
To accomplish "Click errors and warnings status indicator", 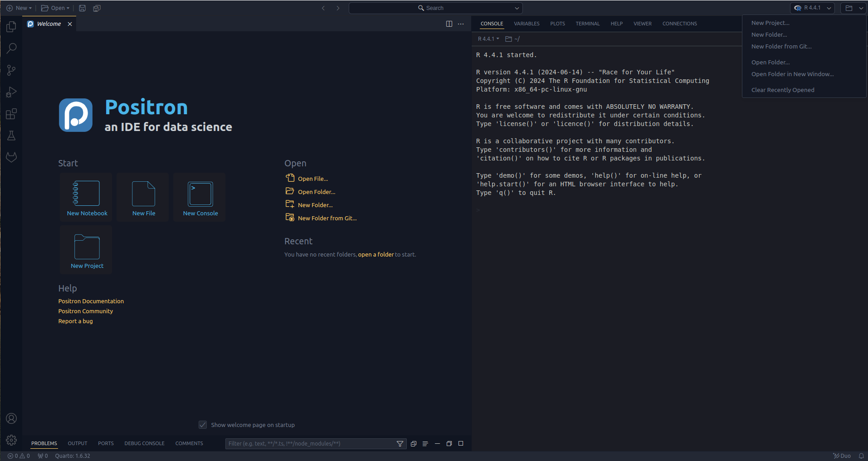I will click(x=19, y=456).
